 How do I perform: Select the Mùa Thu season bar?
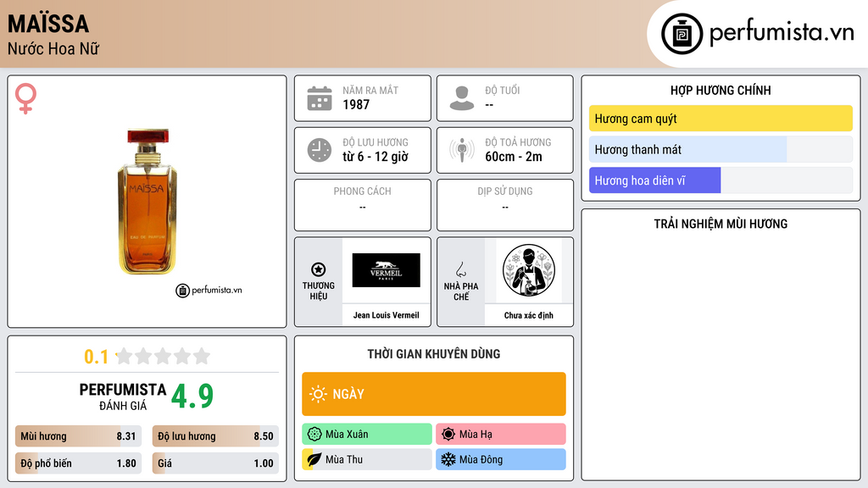click(367, 459)
